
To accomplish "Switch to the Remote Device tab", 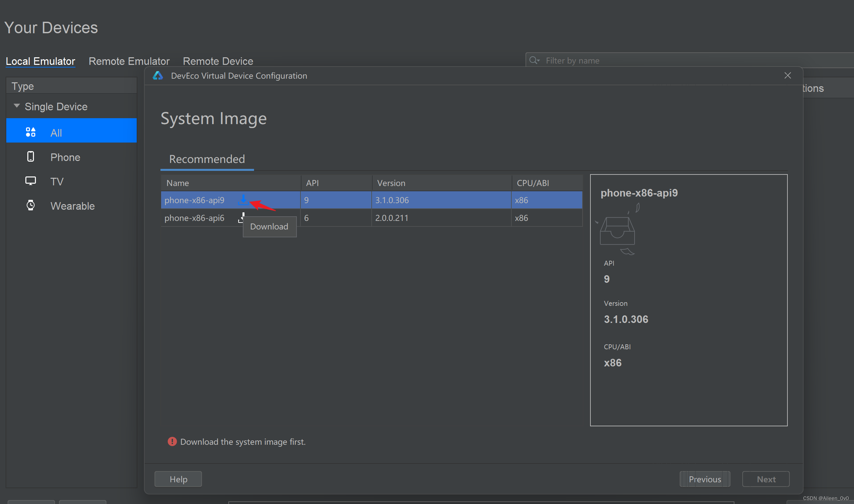I will 218,61.
